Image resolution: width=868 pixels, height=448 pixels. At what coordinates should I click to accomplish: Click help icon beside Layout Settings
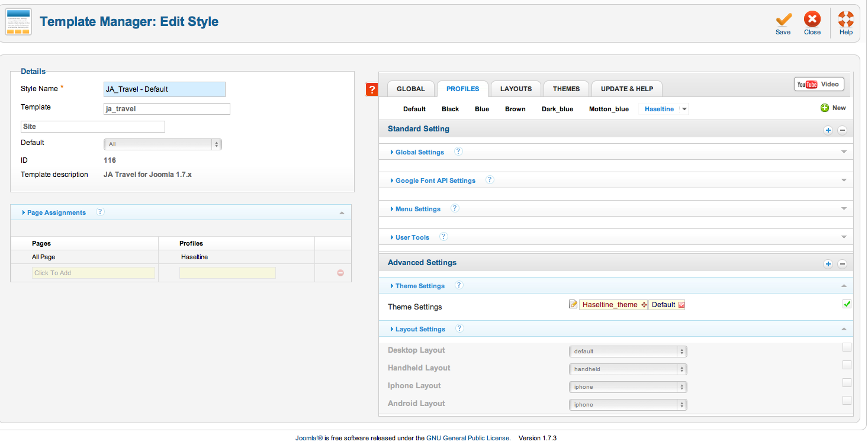point(459,328)
